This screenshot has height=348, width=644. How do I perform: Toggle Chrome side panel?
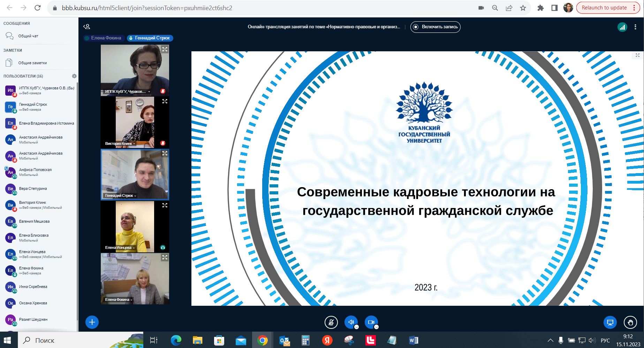pyautogui.click(x=554, y=8)
